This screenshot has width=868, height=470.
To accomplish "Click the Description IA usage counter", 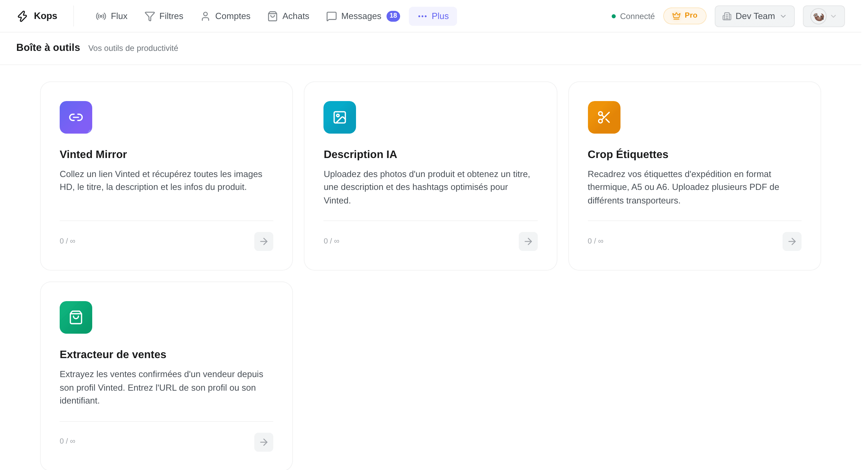I will click(332, 241).
